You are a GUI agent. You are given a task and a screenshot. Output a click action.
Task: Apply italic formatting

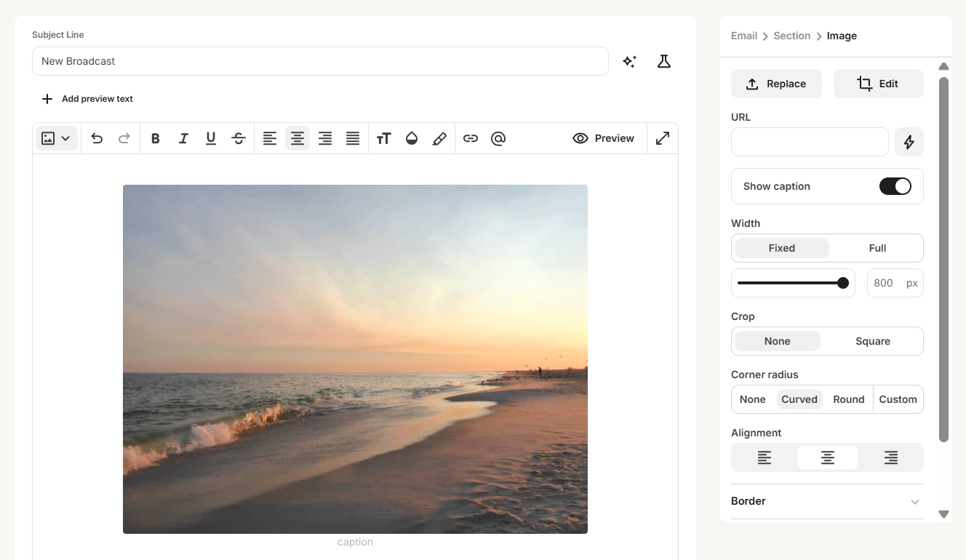(x=183, y=138)
